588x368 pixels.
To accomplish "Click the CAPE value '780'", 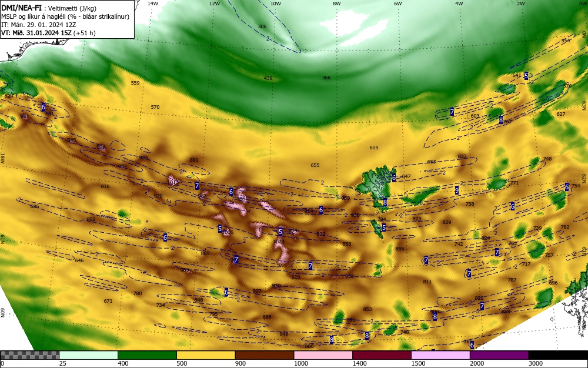I will point(138,293).
